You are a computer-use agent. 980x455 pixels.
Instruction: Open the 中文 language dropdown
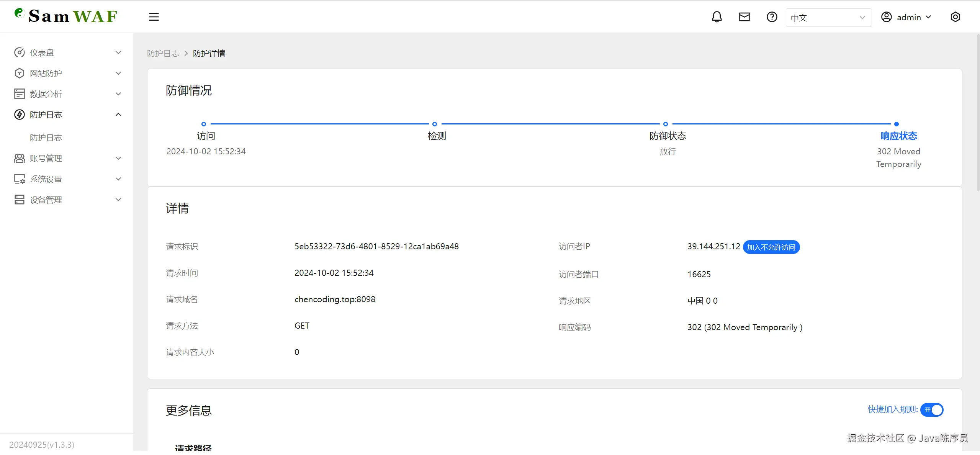pos(828,18)
